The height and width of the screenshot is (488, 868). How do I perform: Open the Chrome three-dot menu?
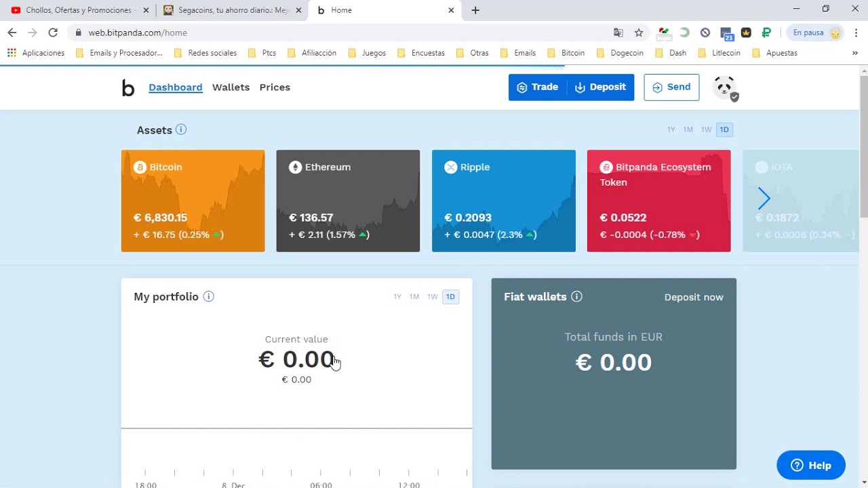pyautogui.click(x=856, y=33)
